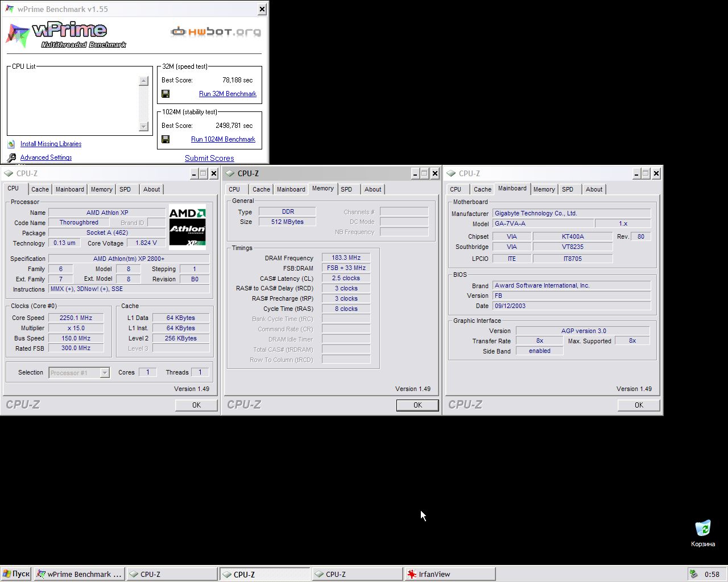728x582 pixels.
Task: Click the Core Speed value 2250.1 MHz
Action: [76, 318]
